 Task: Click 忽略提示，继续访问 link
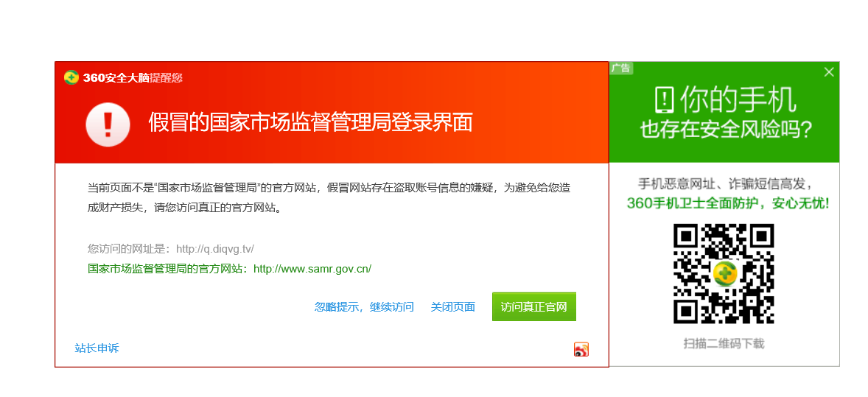(364, 306)
